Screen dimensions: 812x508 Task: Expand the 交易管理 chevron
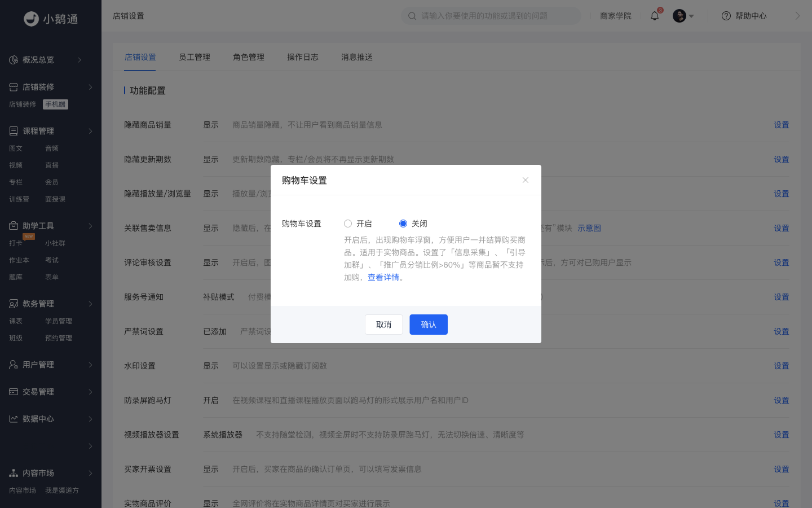pyautogui.click(x=90, y=392)
